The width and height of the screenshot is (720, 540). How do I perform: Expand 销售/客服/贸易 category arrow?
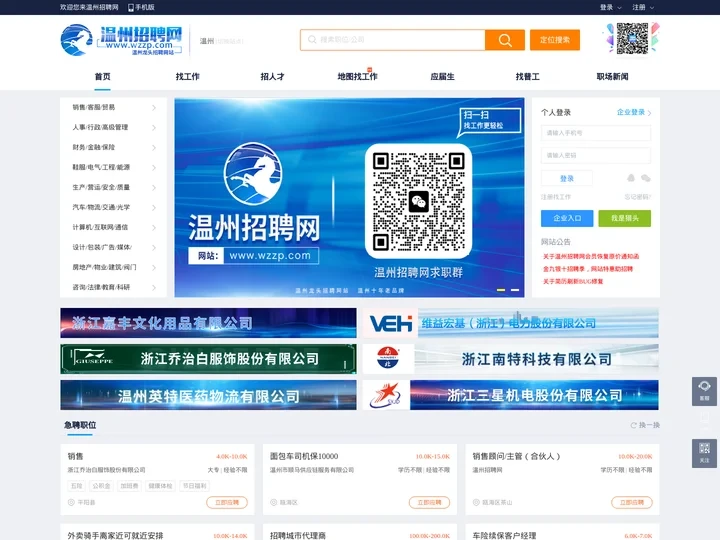(154, 107)
